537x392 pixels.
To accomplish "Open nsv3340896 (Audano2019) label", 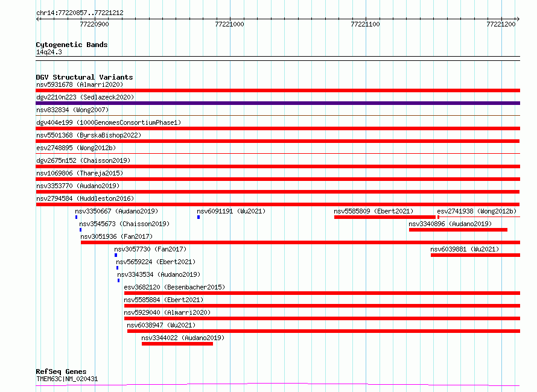I will click(450, 224).
